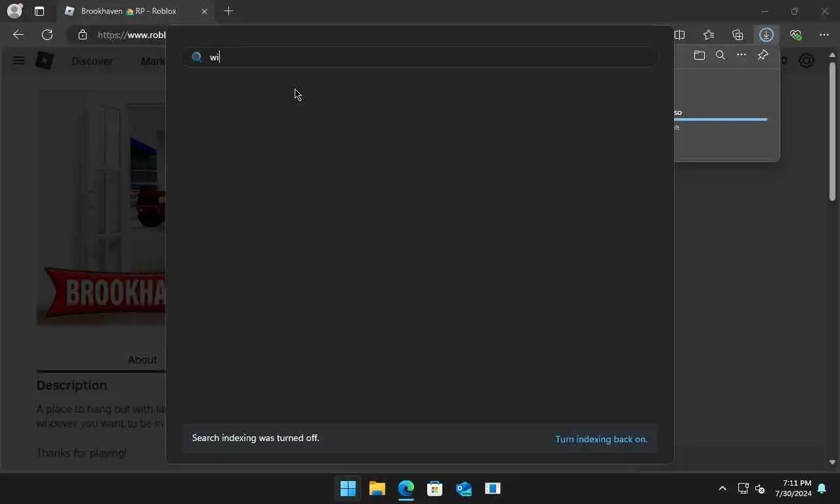Viewport: 840px width, 504px height.
Task: Open the Edge profile avatar
Action: [x=14, y=11]
